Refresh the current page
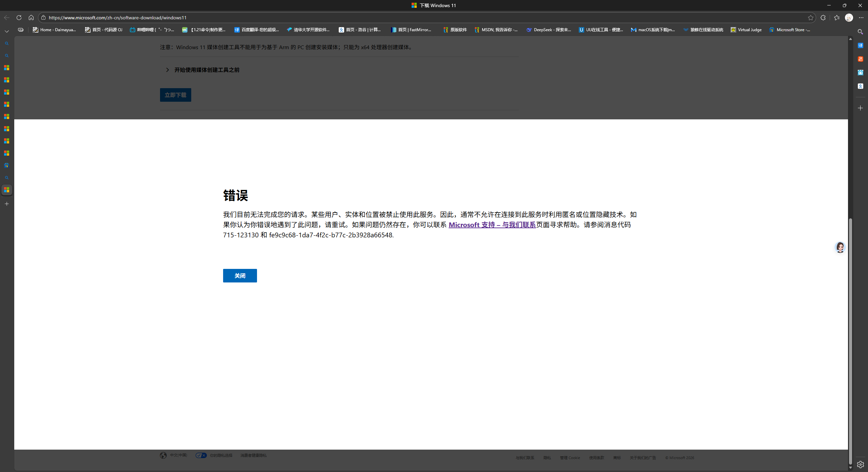The height and width of the screenshot is (472, 868). [19, 17]
